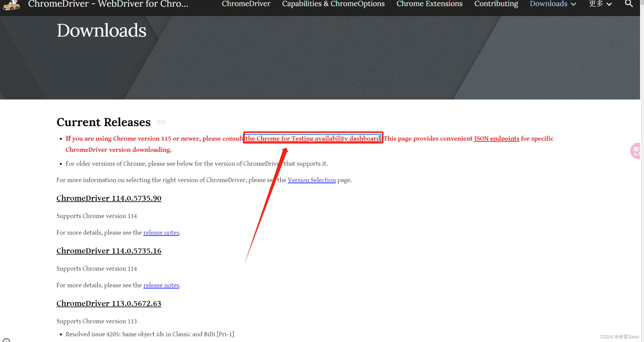Select the Chrome Extensions menu item
644x342 pixels.
[x=429, y=4]
